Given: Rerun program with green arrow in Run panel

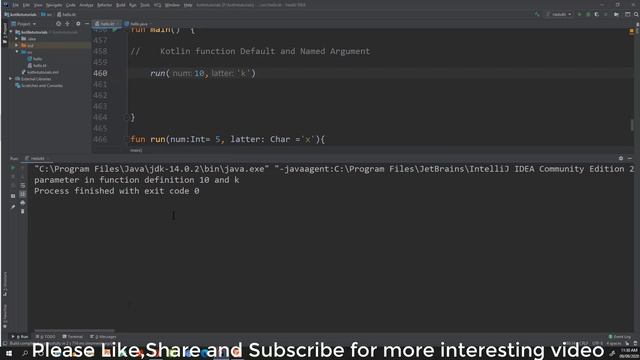Looking at the screenshot, I should 13,168.
